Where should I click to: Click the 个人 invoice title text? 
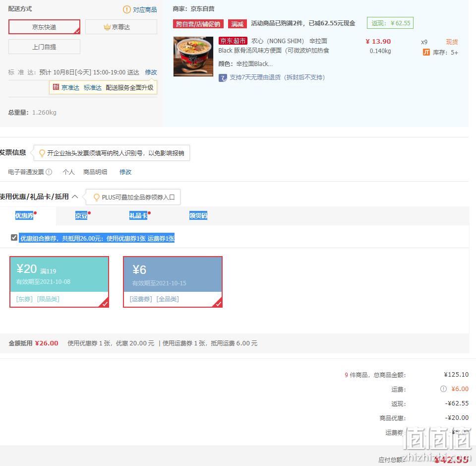pos(68,172)
